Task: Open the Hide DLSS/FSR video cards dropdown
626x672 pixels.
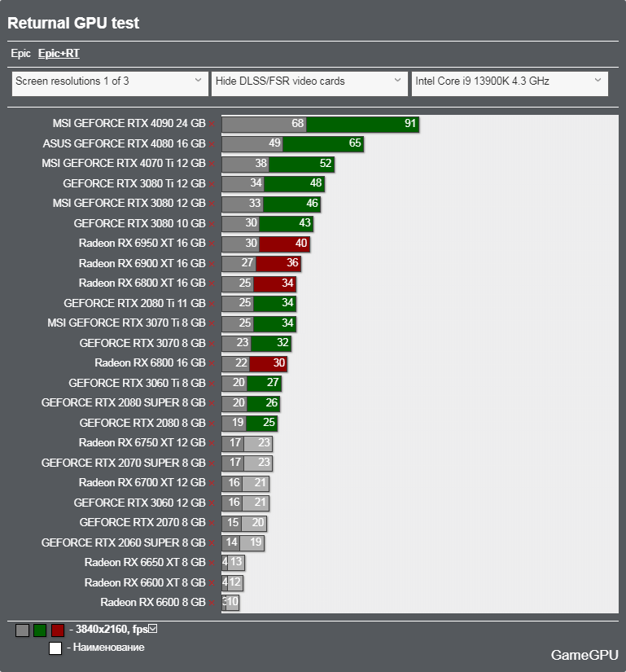Action: [309, 84]
